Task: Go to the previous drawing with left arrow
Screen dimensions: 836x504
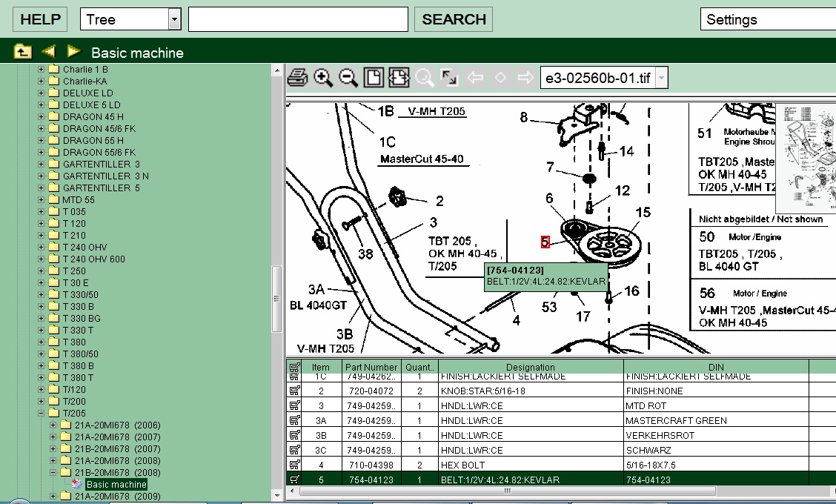Action: (x=474, y=78)
